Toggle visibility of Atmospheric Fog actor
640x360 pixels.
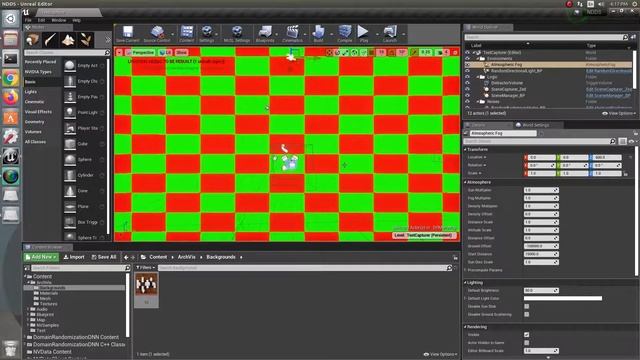pyautogui.click(x=467, y=64)
